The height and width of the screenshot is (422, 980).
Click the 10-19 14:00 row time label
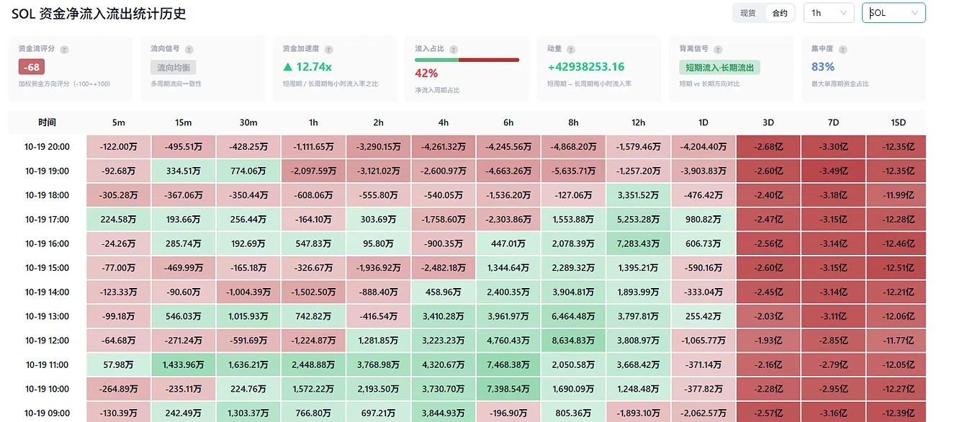coord(48,292)
